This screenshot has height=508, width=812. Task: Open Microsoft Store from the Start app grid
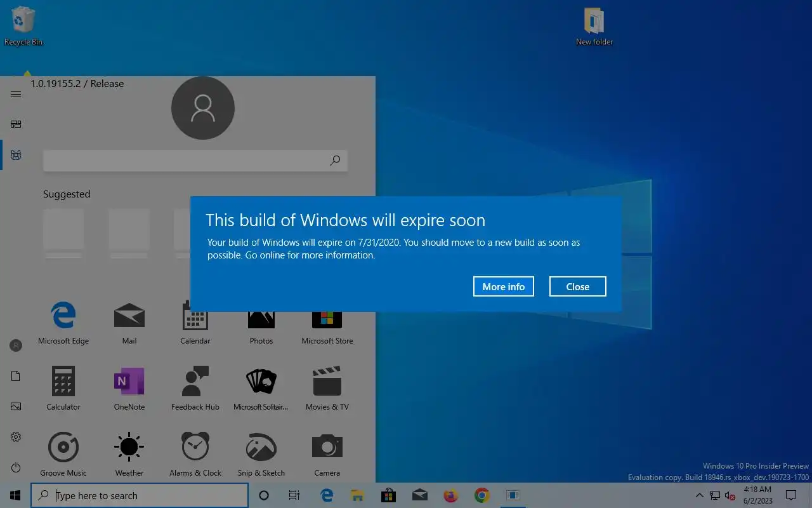click(327, 323)
